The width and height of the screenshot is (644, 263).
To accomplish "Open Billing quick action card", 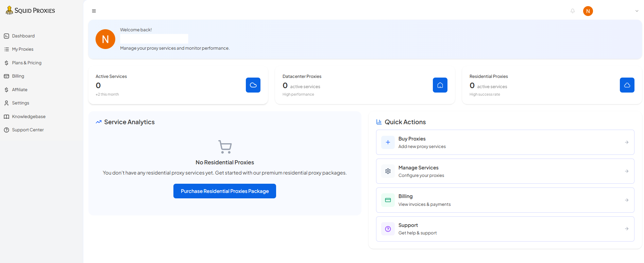I will coord(505,200).
